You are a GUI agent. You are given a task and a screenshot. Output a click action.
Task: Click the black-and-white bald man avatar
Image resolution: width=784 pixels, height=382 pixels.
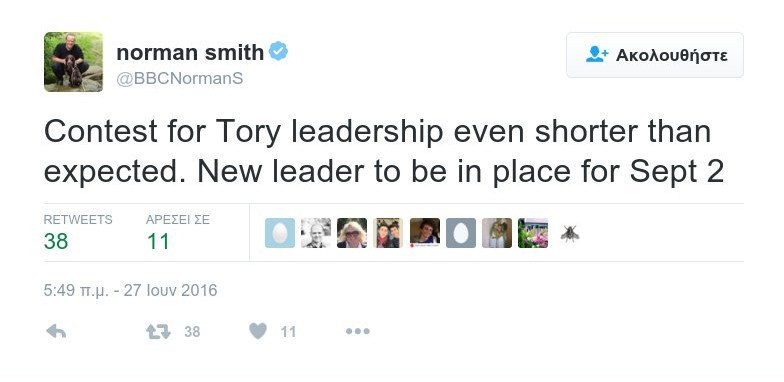(316, 233)
